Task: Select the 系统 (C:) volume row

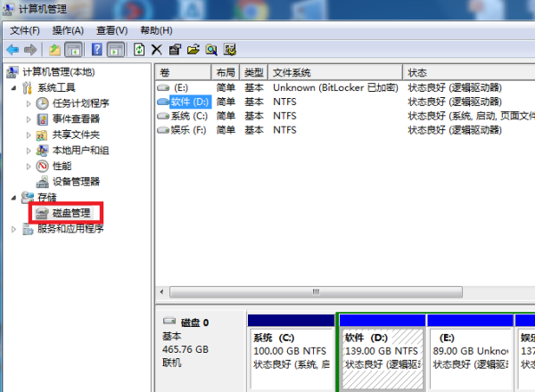Action: point(345,116)
